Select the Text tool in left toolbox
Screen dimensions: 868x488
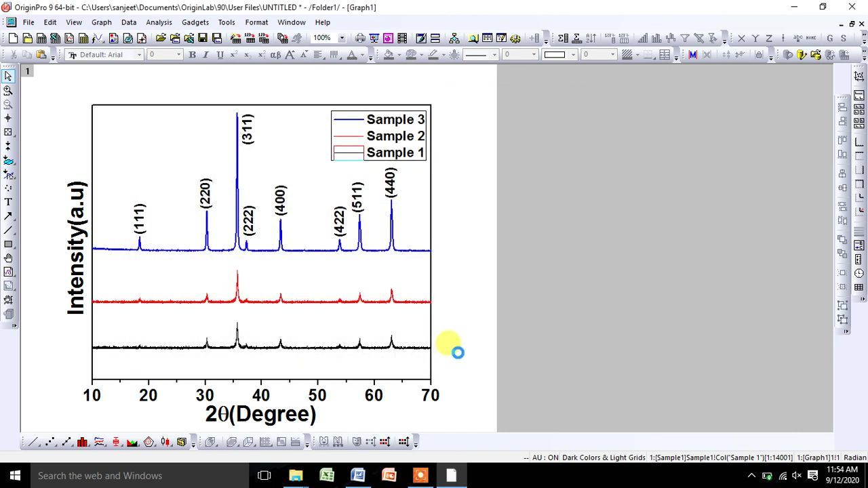8,202
